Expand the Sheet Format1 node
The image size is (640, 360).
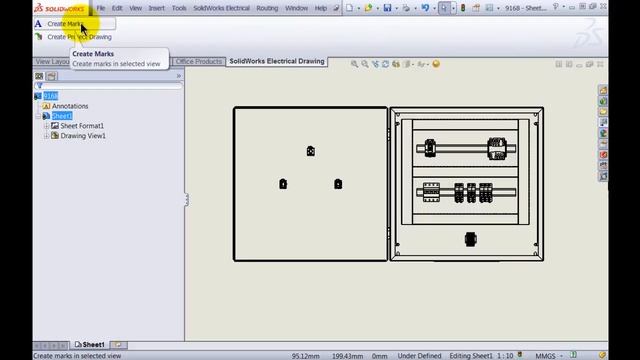[x=47, y=126]
